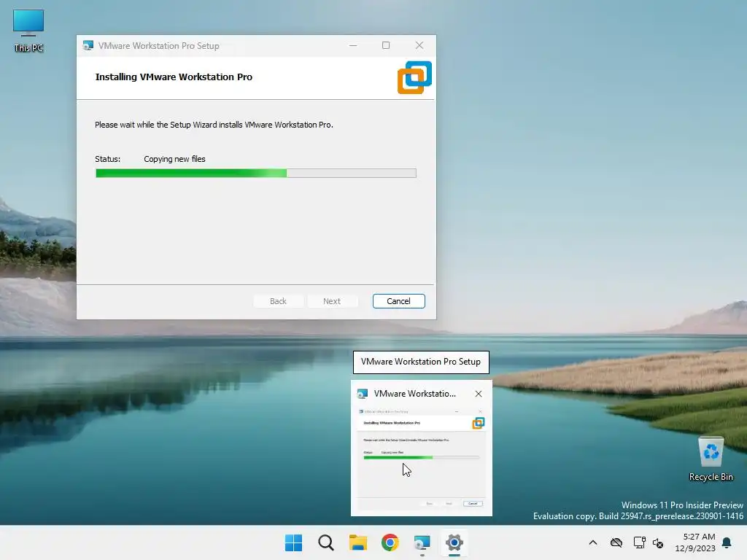Launch Google Chrome from taskbar
Viewport: 747px width, 560px height.
[390, 542]
